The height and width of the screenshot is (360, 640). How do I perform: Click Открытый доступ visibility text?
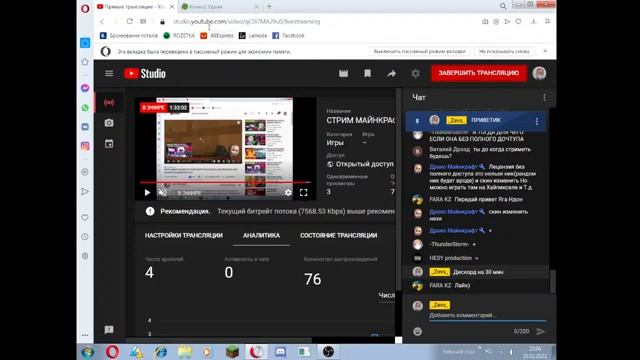point(364,164)
